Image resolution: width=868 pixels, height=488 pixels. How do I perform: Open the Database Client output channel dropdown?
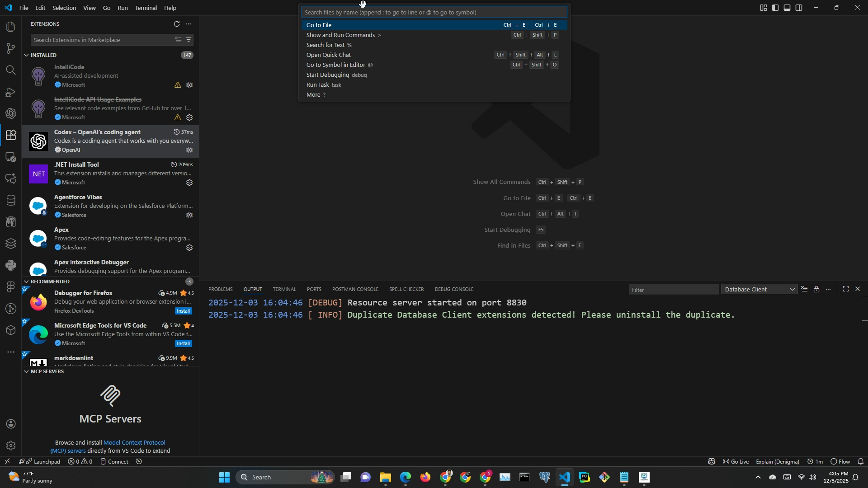pos(760,289)
